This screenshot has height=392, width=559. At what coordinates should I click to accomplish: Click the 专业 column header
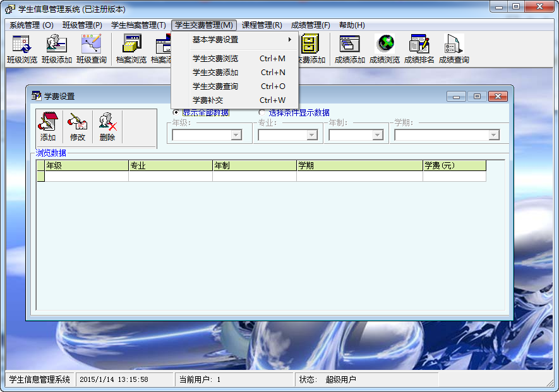click(171, 166)
